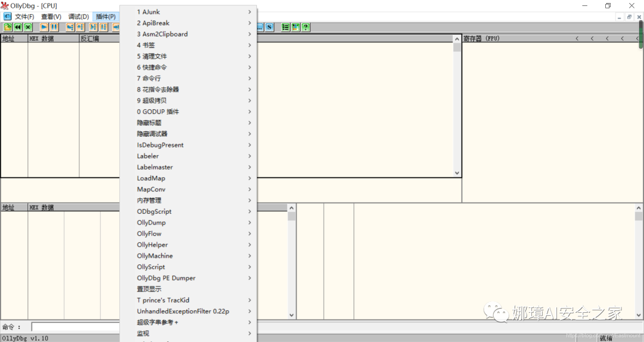644x342 pixels.
Task: Click the Restart program rewind icon
Action: (x=18, y=27)
